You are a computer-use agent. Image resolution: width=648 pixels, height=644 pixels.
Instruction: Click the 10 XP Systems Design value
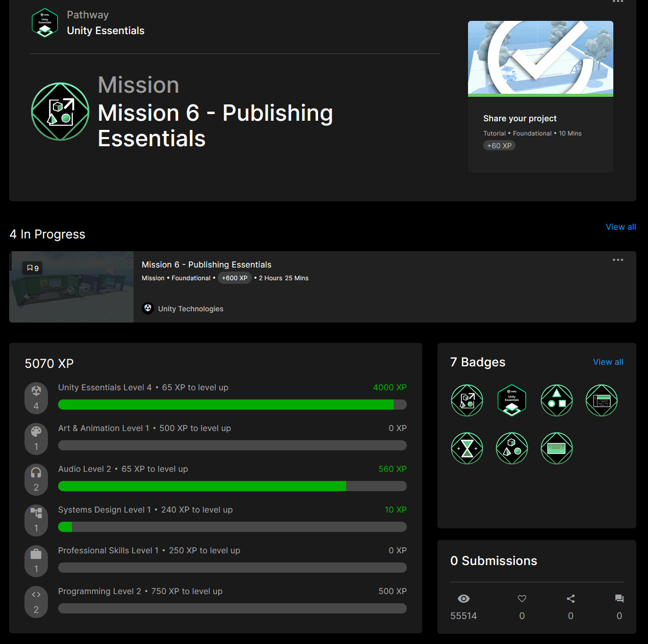[396, 509]
